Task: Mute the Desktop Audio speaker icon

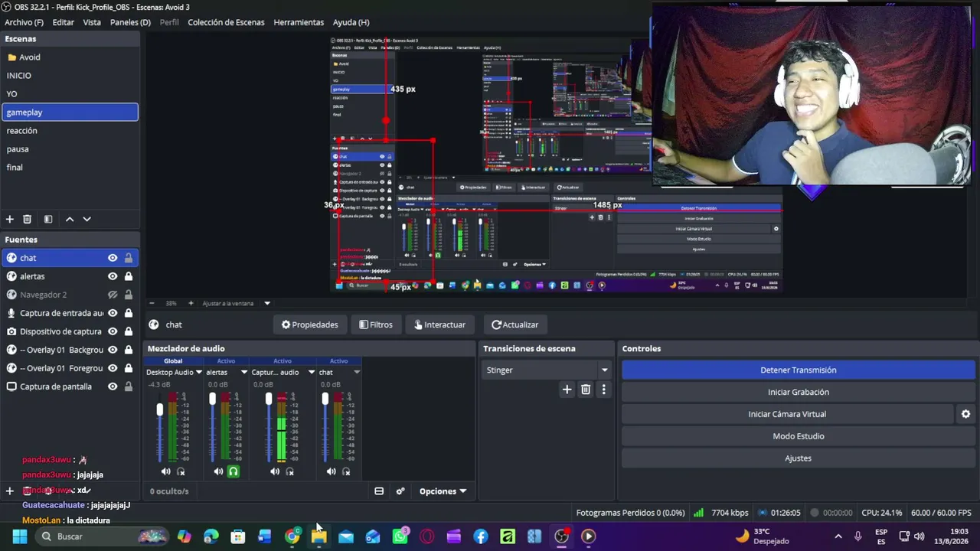Action: pos(165,471)
